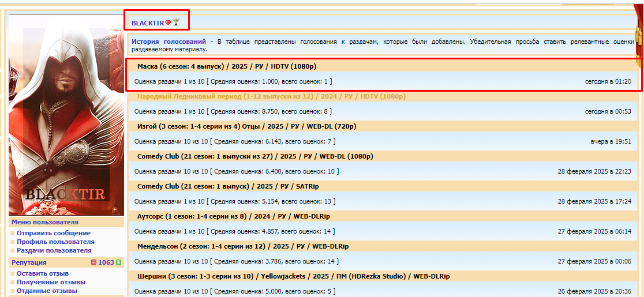Open Comedy Club SATRip torrent

228,186
